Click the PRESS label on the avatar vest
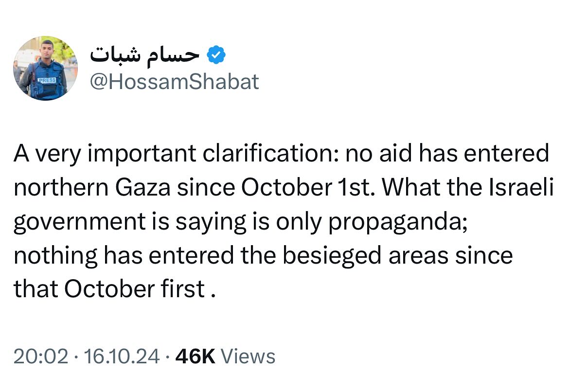The height and width of the screenshot is (392, 569). (47, 79)
